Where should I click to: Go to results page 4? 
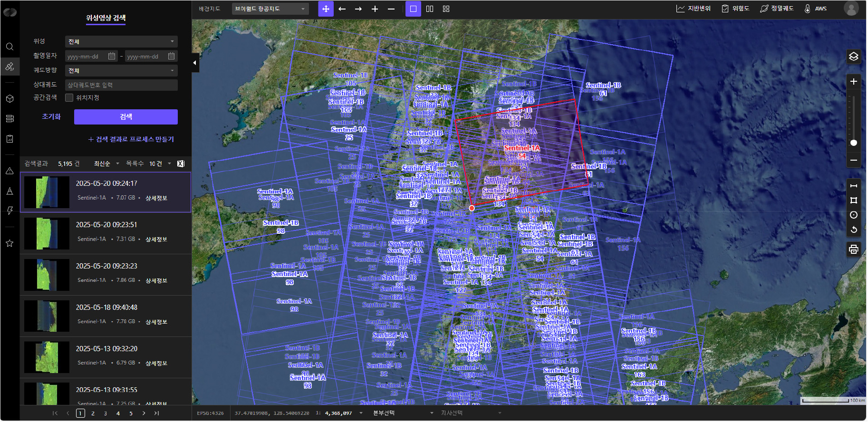[118, 413]
